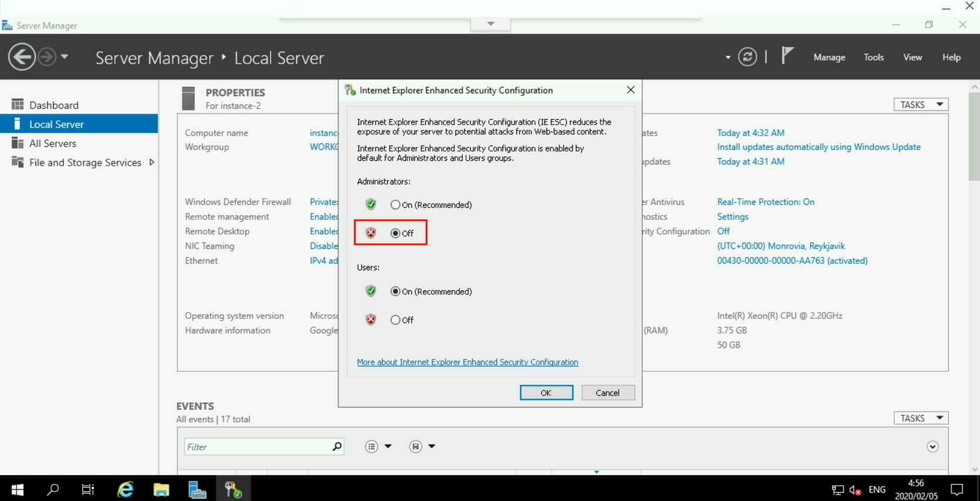Open All Servers in the sidebar
Viewport: 980px width, 501px height.
(x=79, y=143)
